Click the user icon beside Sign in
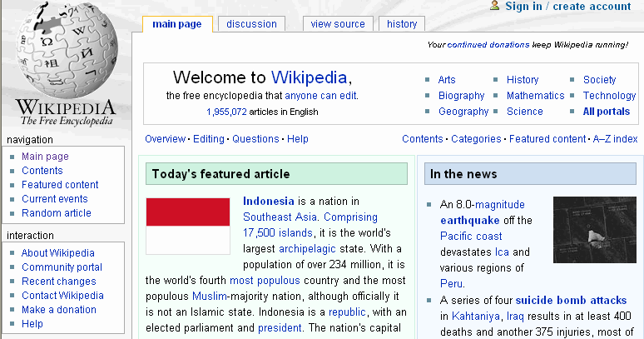Image resolution: width=644 pixels, height=339 pixels. 494,5
